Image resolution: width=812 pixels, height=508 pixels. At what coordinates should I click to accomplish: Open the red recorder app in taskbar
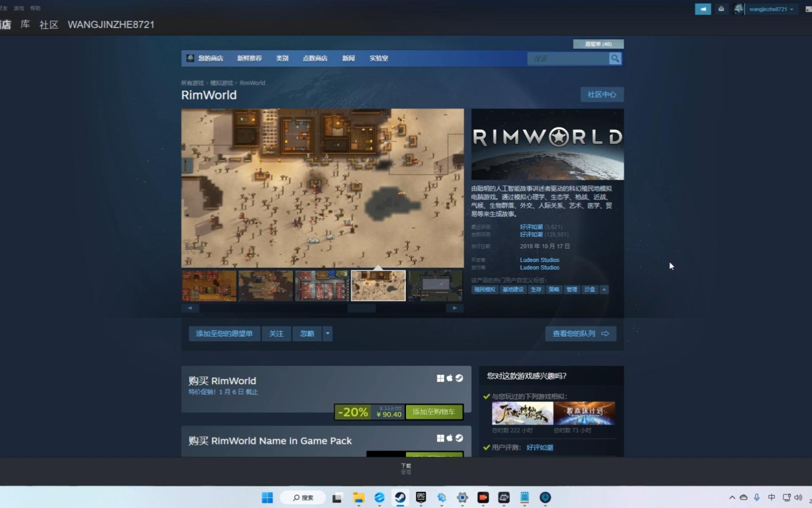point(483,498)
